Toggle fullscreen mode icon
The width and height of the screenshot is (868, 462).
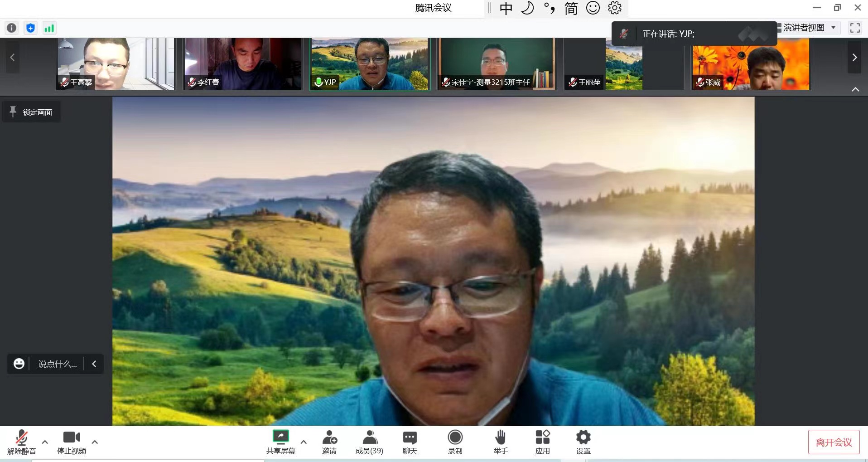[x=855, y=28]
